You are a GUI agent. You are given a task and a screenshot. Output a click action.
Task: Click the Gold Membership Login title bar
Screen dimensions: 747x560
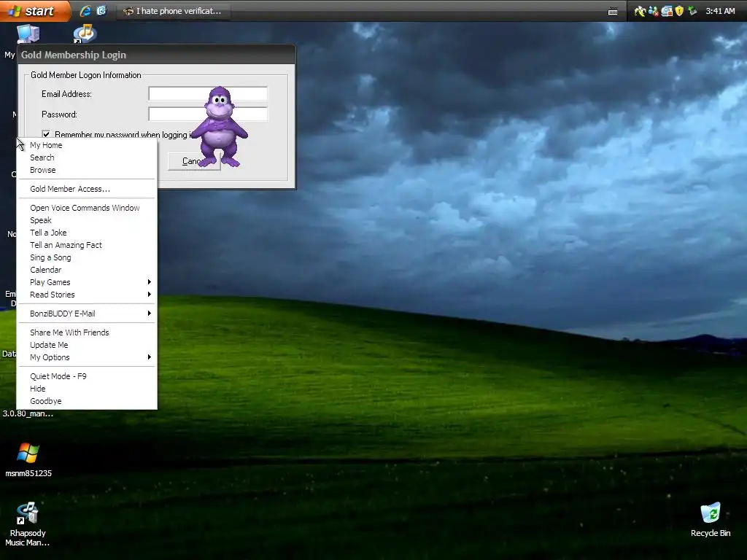pos(156,55)
